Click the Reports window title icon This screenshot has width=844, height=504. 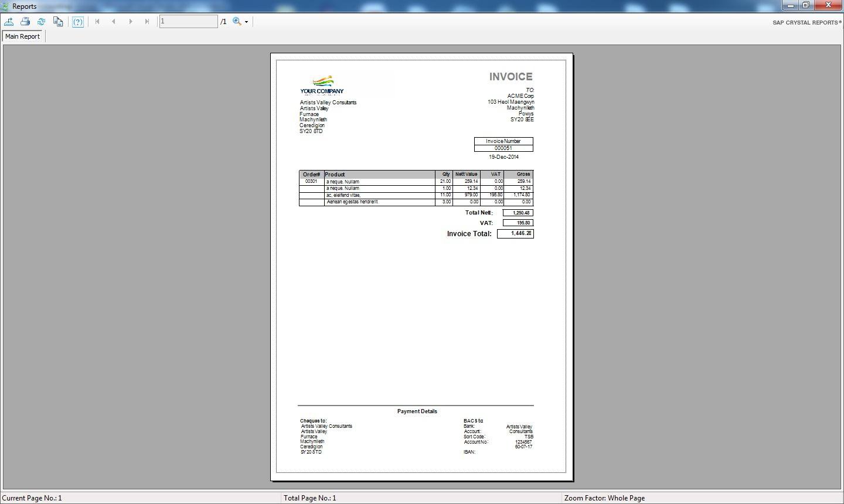[5, 6]
